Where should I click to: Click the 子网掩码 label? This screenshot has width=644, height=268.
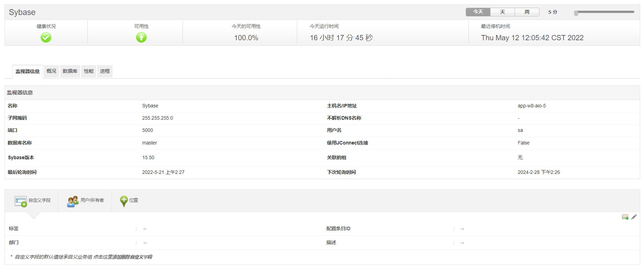tap(17, 118)
